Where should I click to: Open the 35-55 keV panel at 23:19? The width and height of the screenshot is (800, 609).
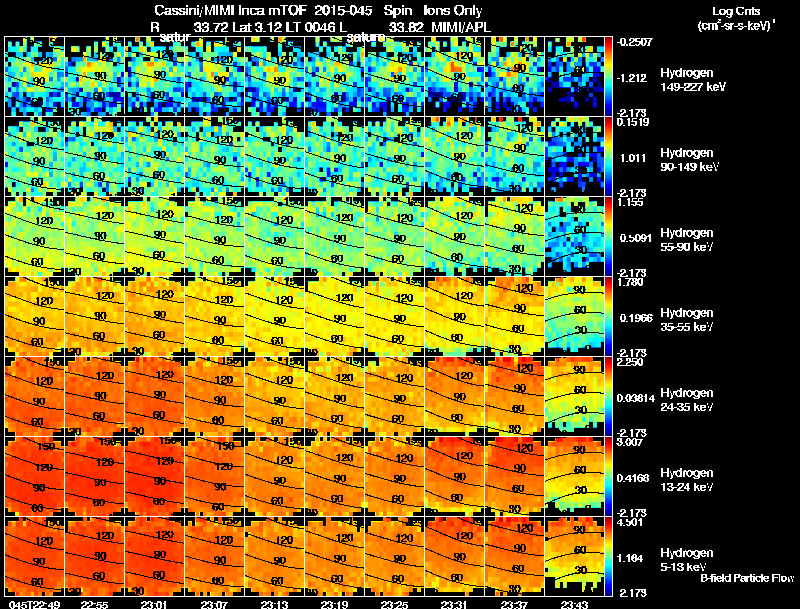[x=335, y=317]
